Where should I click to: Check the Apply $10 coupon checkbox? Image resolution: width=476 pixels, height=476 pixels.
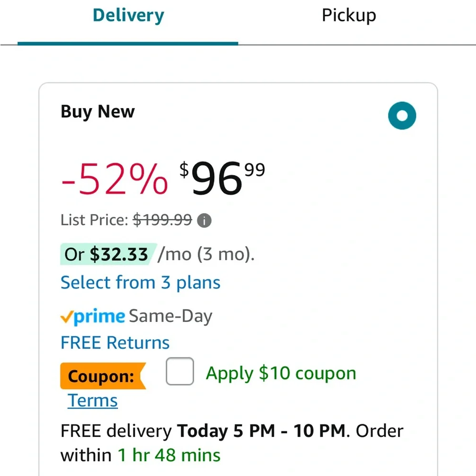pyautogui.click(x=180, y=371)
